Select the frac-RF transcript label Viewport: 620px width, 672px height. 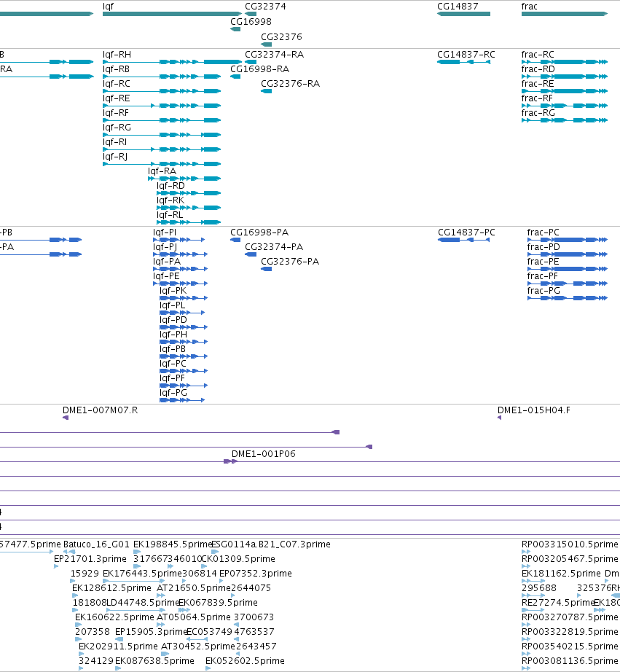click(x=537, y=98)
